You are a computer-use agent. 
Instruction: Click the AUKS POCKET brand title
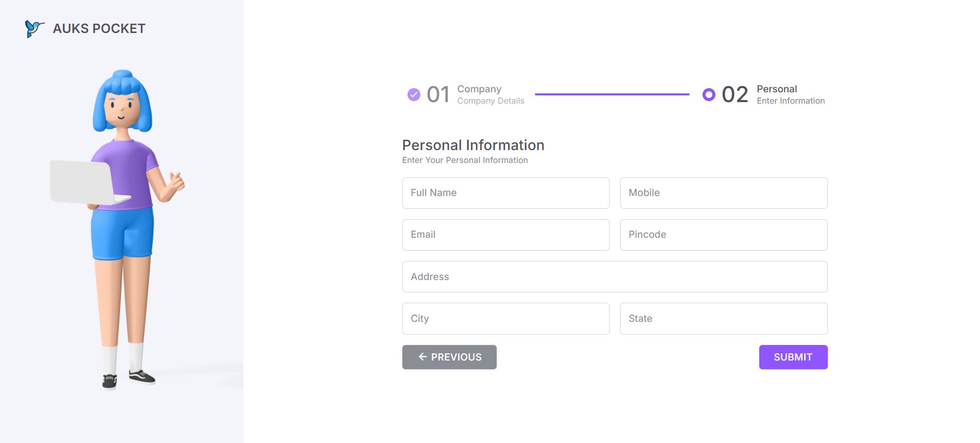(99, 28)
